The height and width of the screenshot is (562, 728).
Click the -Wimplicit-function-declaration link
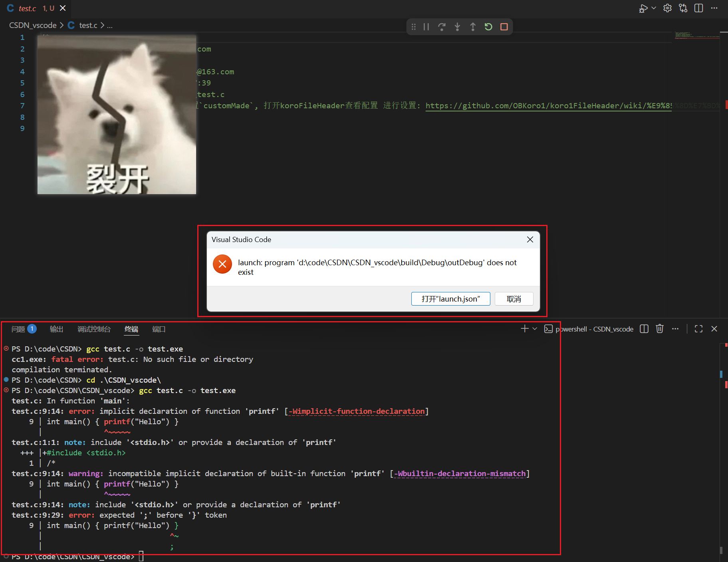click(x=357, y=411)
